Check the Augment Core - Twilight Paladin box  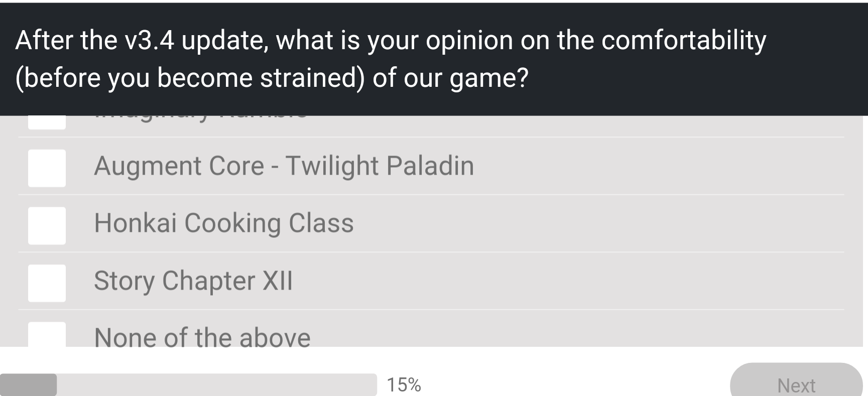coord(47,168)
